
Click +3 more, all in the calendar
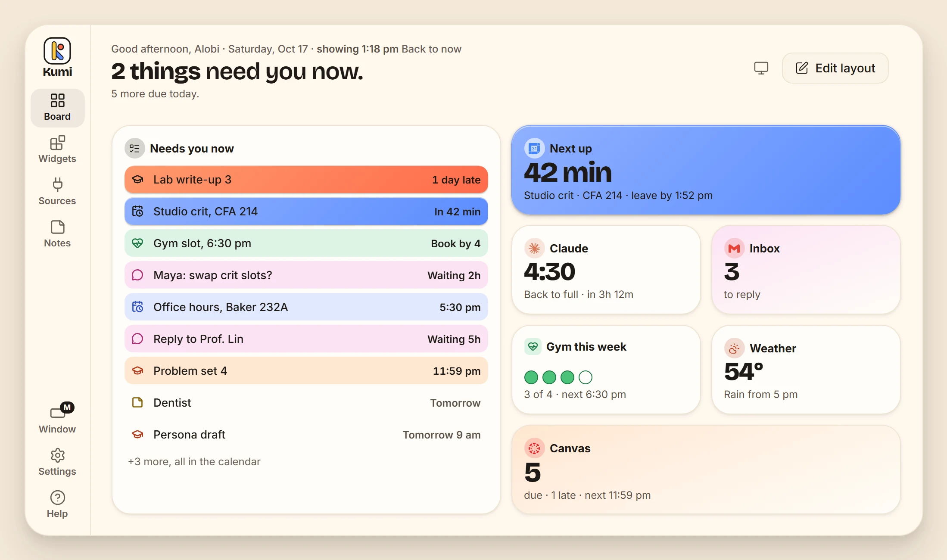coord(194,462)
